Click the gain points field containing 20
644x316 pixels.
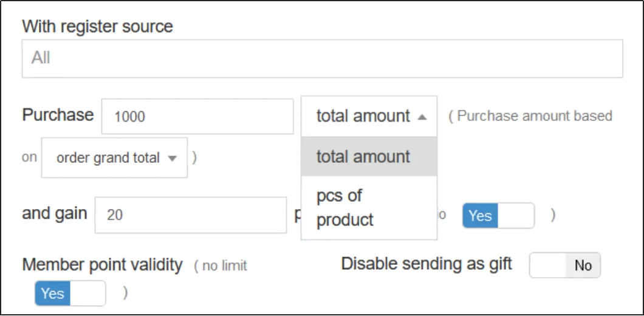[x=190, y=215]
